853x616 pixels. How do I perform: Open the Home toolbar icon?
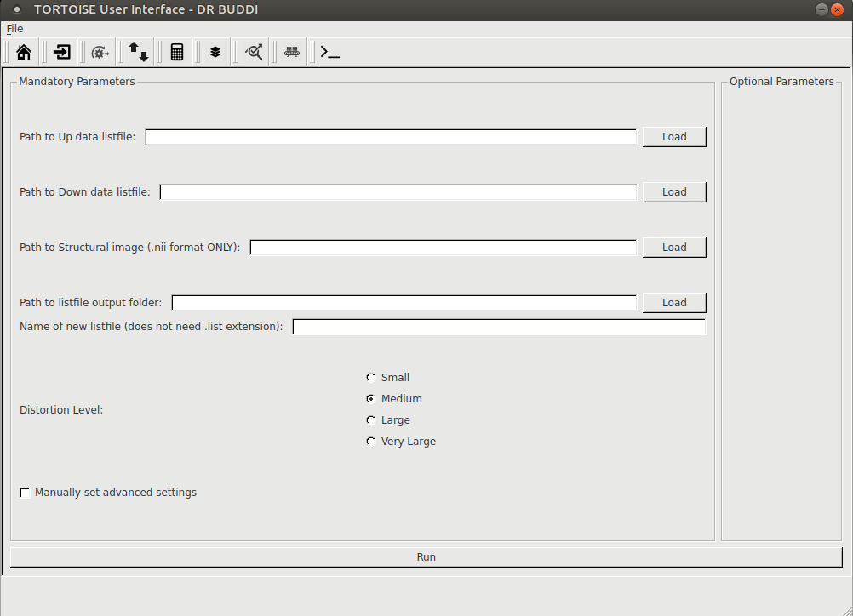[23, 52]
